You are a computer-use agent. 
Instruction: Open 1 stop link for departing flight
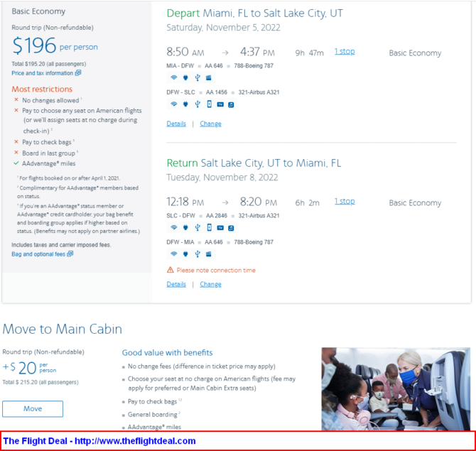tap(345, 52)
